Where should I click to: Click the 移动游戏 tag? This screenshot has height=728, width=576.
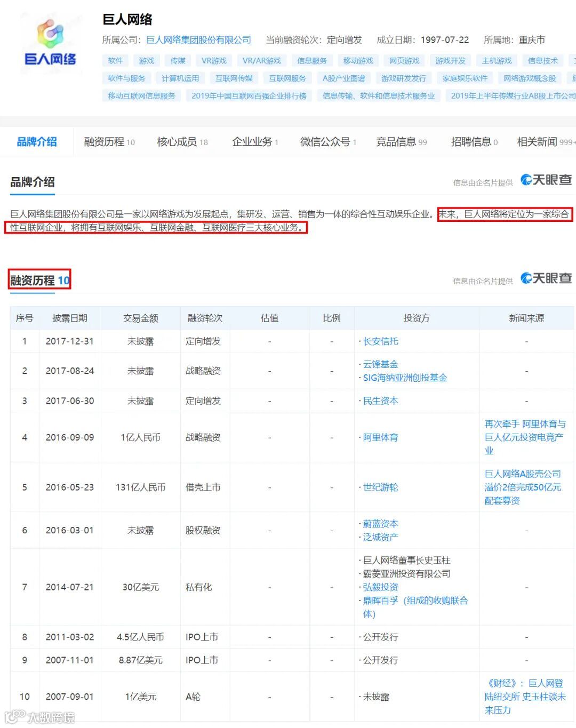pyautogui.click(x=358, y=61)
